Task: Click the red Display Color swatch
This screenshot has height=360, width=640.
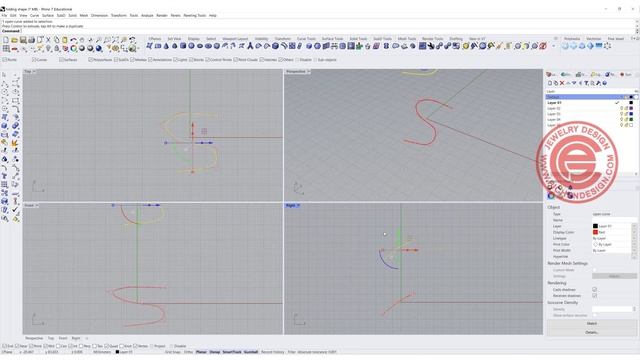Action: click(595, 232)
